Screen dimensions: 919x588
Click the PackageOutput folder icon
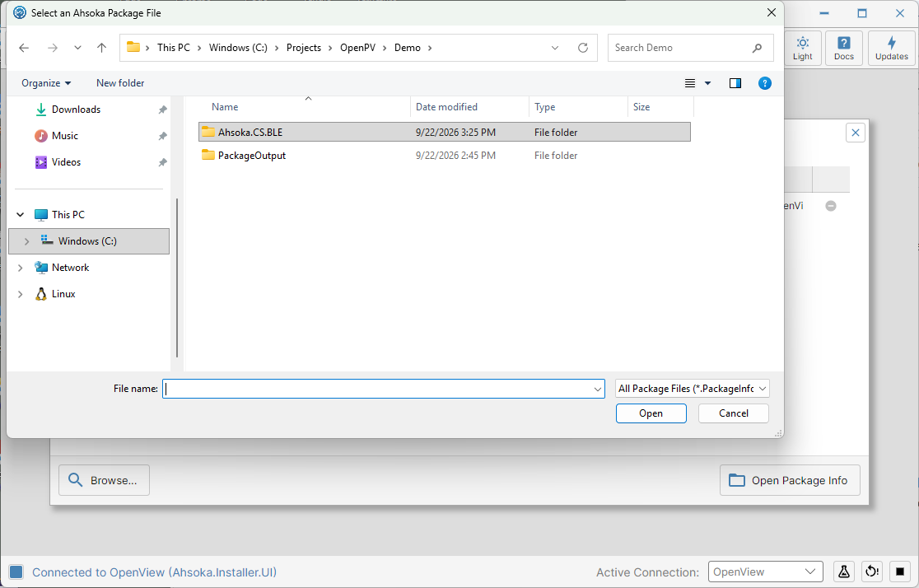pyautogui.click(x=208, y=155)
